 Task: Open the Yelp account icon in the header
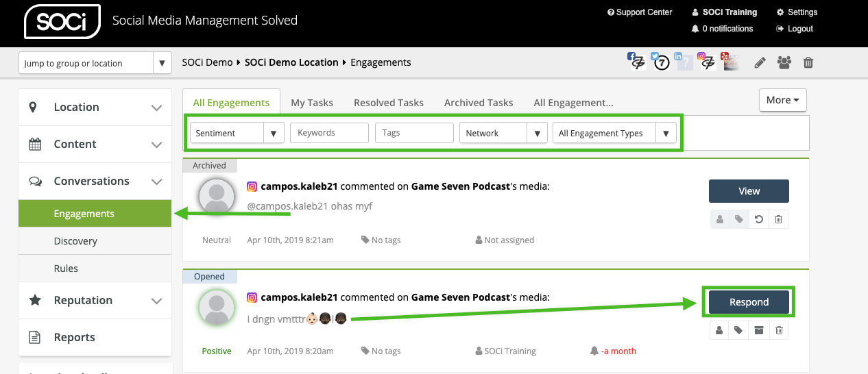click(x=730, y=62)
